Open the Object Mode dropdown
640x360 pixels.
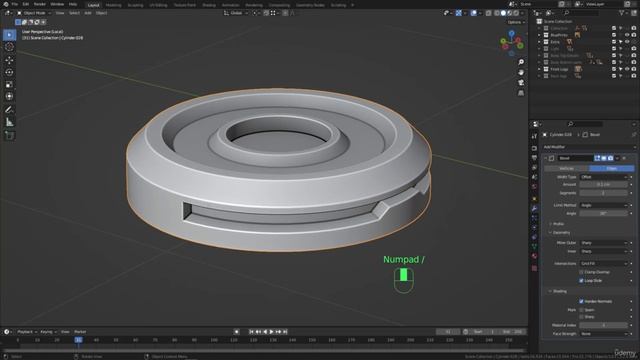click(x=34, y=13)
